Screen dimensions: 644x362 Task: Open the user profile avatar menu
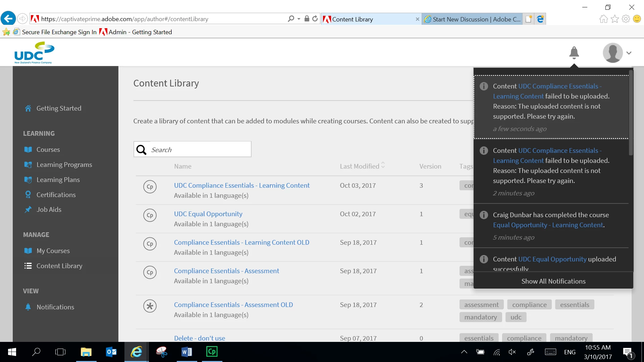coord(613,53)
